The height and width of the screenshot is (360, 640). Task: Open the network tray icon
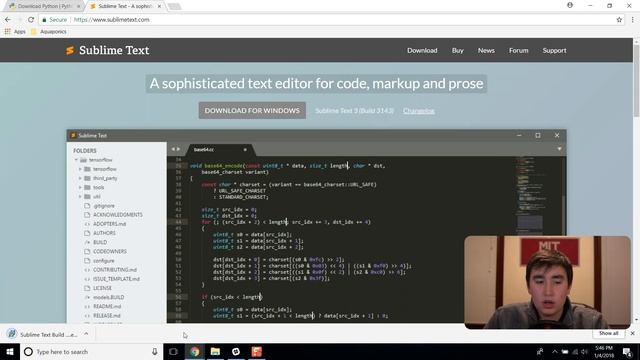[575, 351]
